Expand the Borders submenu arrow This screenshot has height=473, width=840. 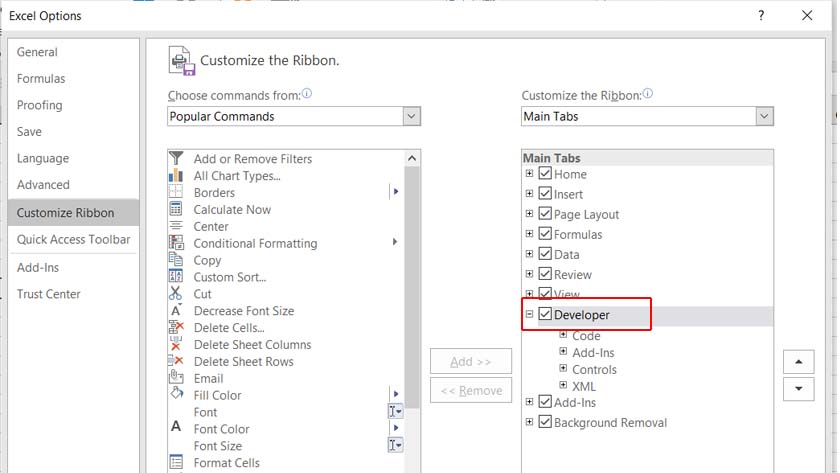pos(395,191)
